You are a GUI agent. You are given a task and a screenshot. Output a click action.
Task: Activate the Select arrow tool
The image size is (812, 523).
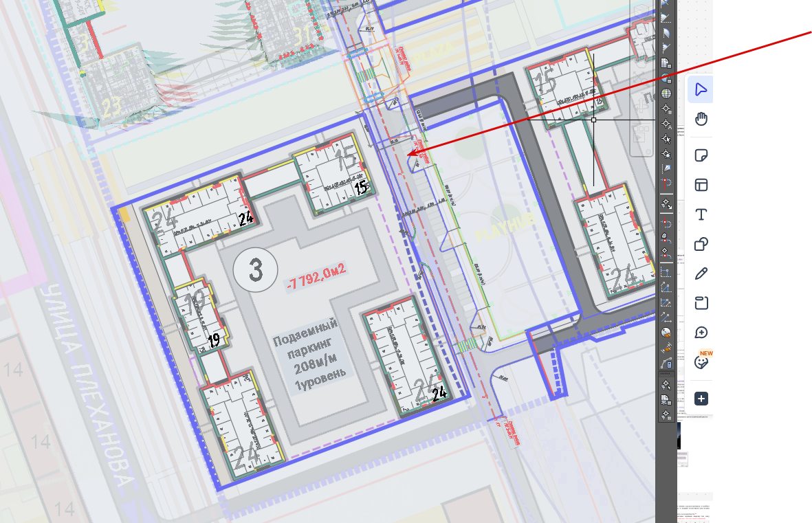[701, 89]
